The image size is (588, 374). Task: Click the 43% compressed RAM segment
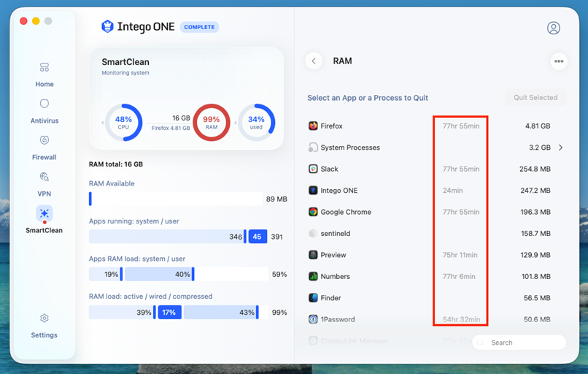tap(221, 312)
